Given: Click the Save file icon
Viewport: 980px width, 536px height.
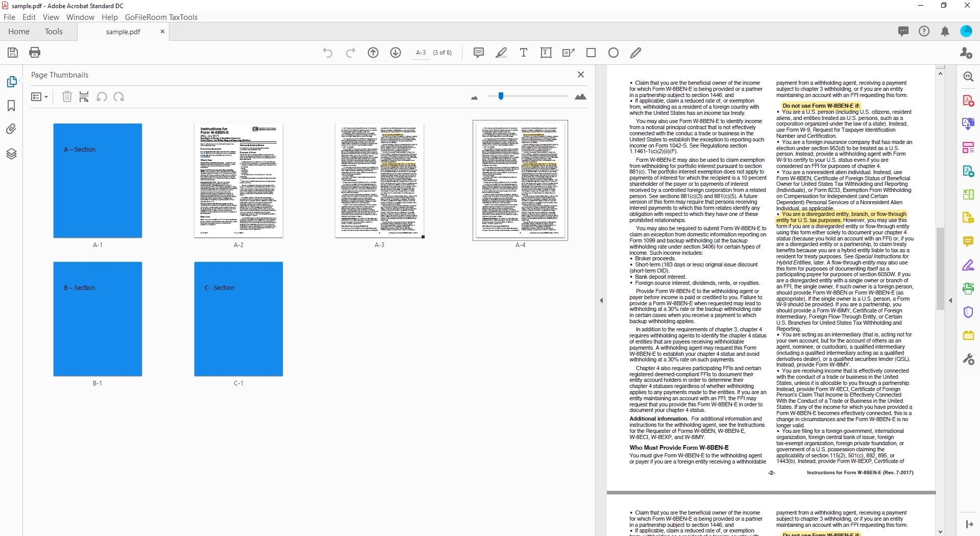Looking at the screenshot, I should 13,53.
